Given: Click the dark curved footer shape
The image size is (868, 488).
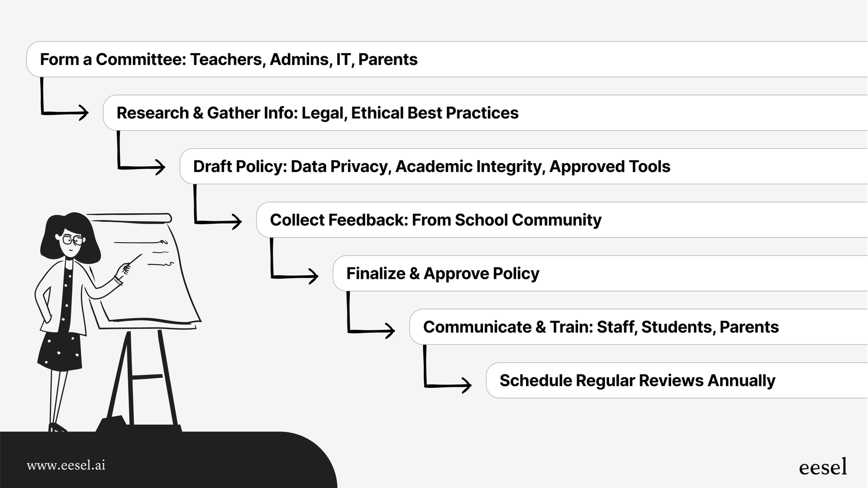Looking at the screenshot, I should pyautogui.click(x=207, y=462).
